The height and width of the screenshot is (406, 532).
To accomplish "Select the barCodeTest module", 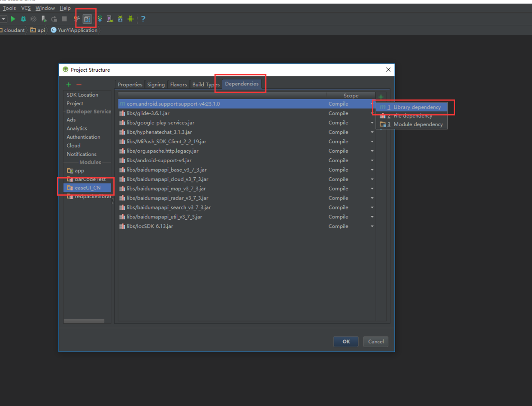I will (x=87, y=179).
